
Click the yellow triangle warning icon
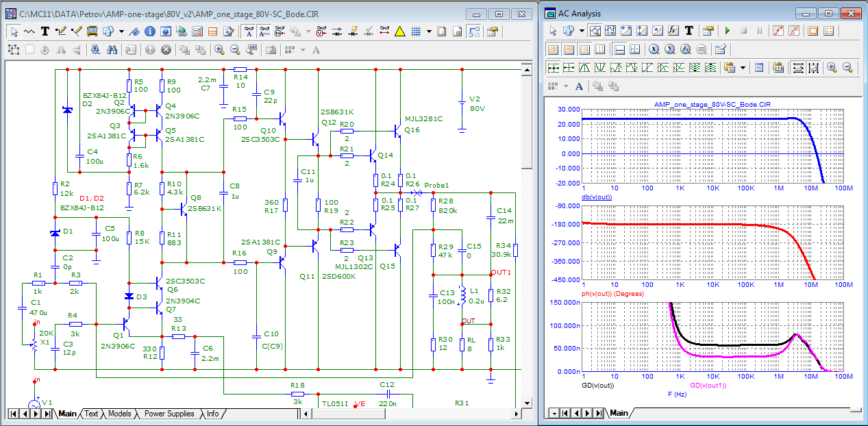tap(400, 31)
